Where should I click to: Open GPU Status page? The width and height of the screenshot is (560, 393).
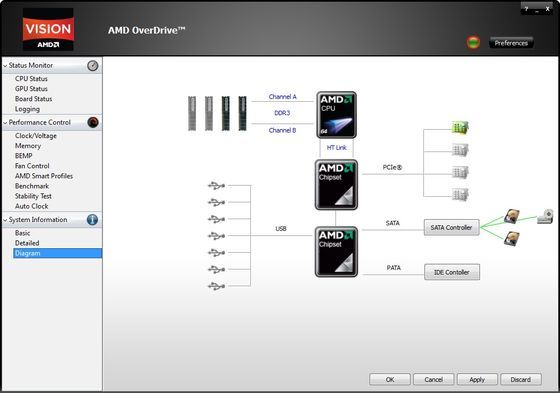tap(31, 89)
